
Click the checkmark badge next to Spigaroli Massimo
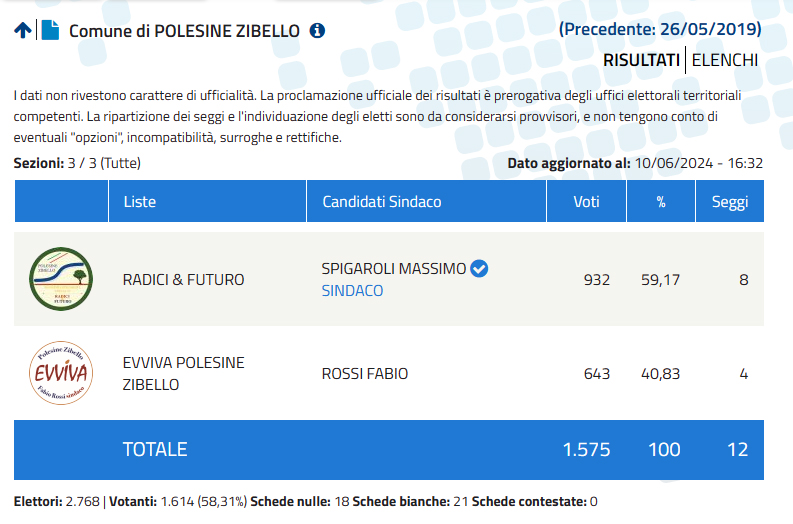[x=479, y=269]
